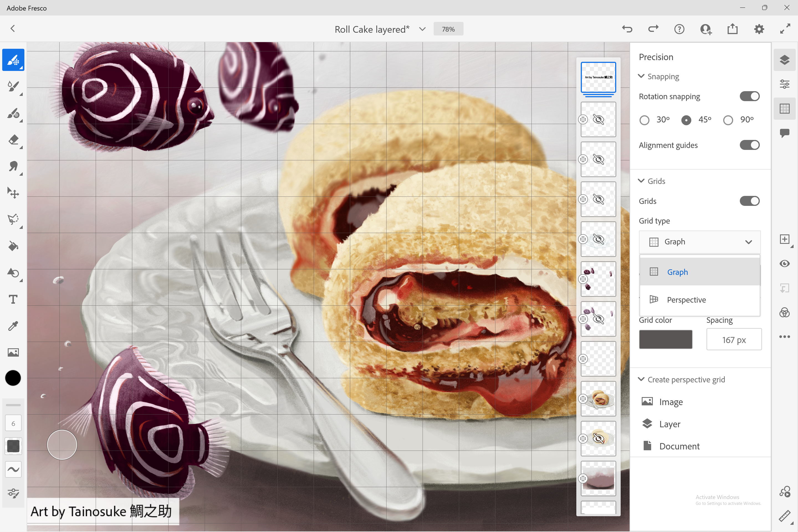Select the 90° rotation snapping option

pyautogui.click(x=728, y=120)
